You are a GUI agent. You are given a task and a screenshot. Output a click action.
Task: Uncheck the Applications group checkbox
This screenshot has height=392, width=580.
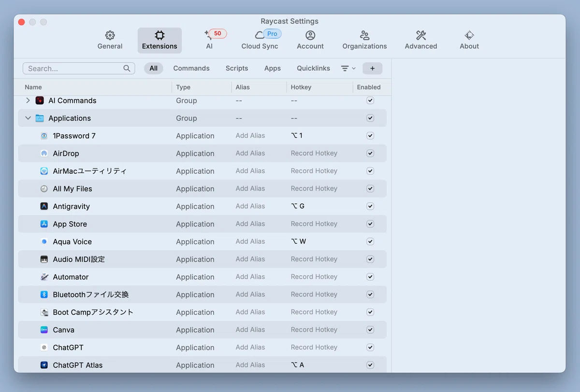click(370, 118)
